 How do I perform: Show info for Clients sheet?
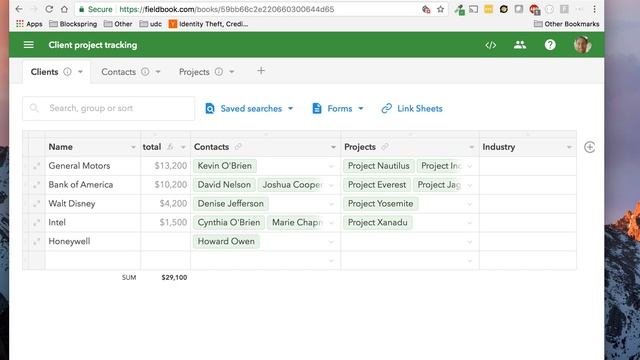pyautogui.click(x=67, y=72)
